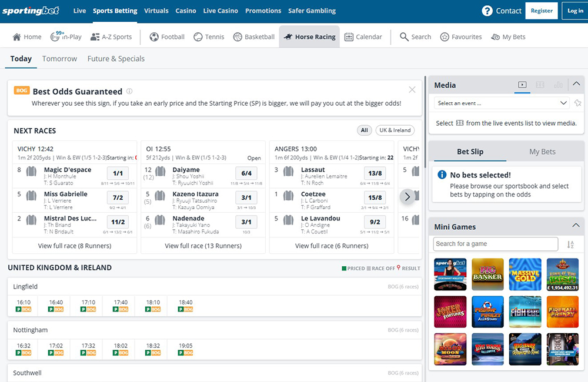The image size is (588, 382).
Task: Open the Fireball Frenzy mini game
Action: 563,311
